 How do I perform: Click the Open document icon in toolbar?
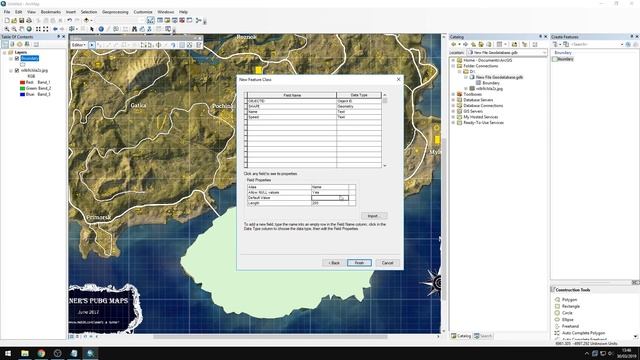[14, 20]
